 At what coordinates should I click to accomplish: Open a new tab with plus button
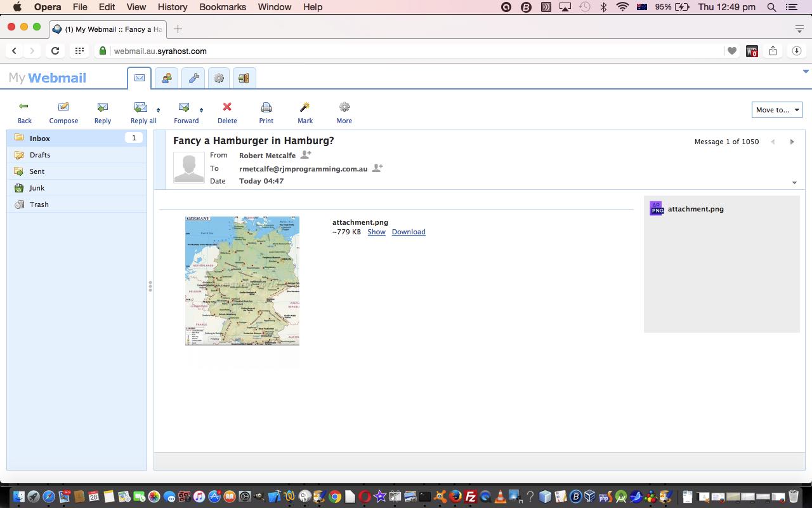pyautogui.click(x=178, y=29)
